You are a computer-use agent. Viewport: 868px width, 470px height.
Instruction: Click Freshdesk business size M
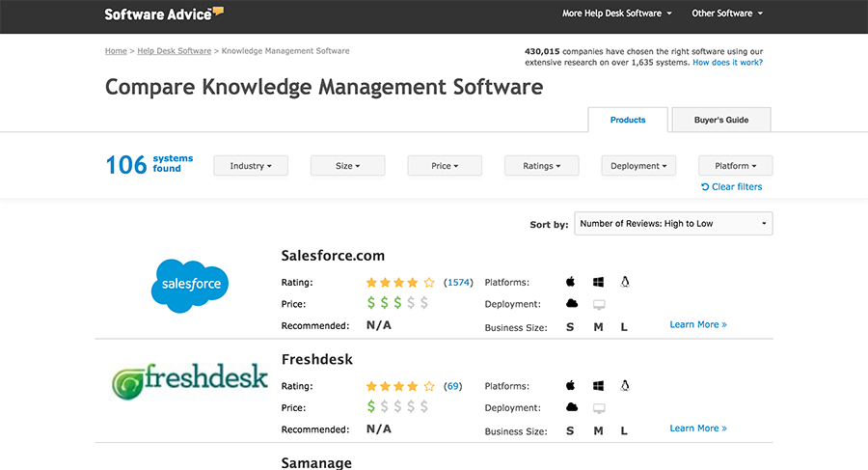(598, 430)
